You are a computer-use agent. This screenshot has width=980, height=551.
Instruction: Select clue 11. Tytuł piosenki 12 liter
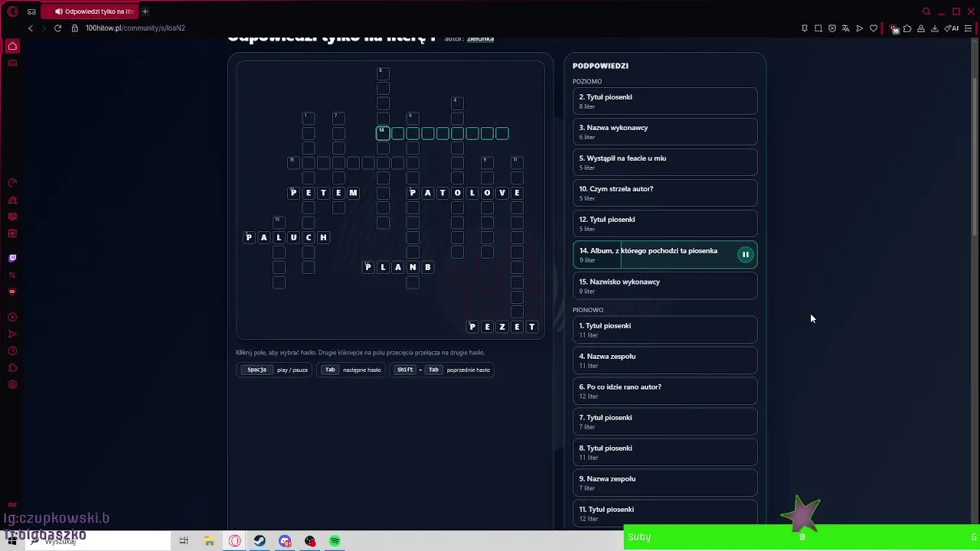pyautogui.click(x=665, y=513)
